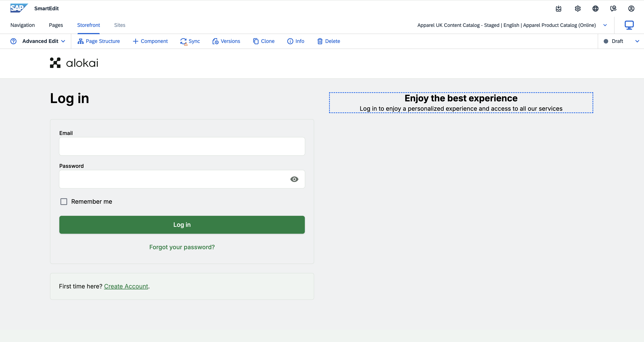
Task: Expand the Advanced Edit mode dropdown
Action: coord(63,41)
